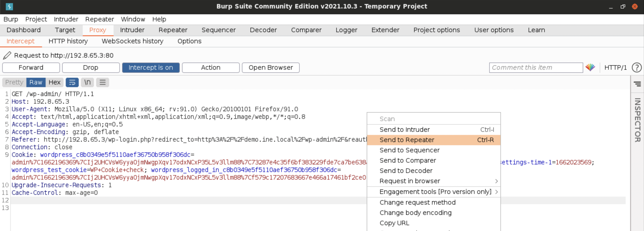Open the message editor settings icon in the Inspector sidebar
644x231 pixels.
click(638, 84)
